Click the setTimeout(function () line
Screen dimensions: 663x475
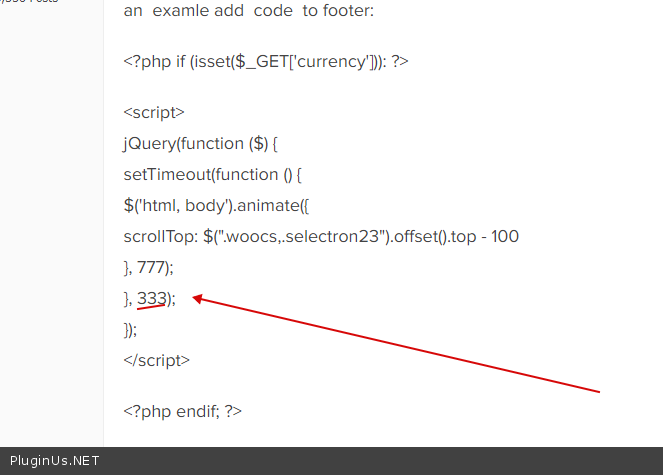[212, 174]
